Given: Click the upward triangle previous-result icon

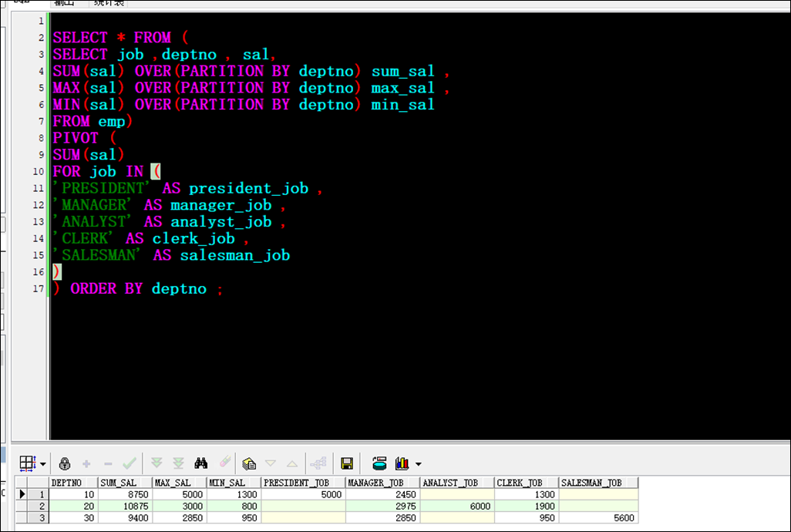Looking at the screenshot, I should tap(292, 463).
